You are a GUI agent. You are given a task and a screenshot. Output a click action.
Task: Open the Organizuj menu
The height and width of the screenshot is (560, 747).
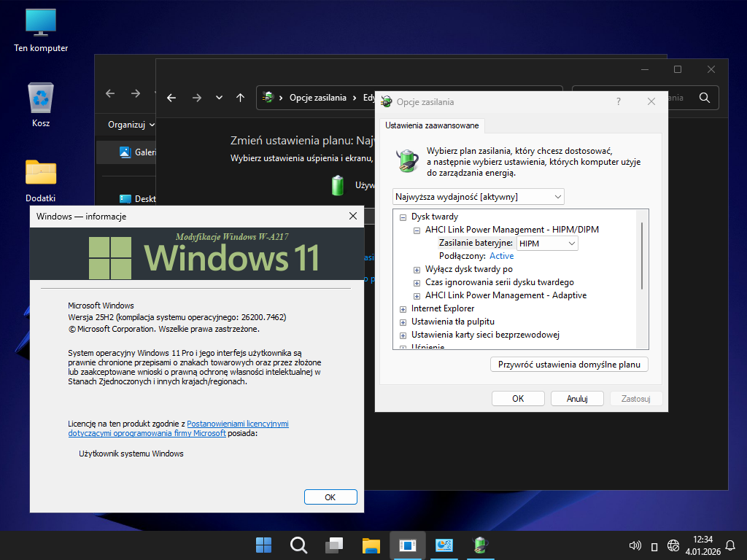131,125
